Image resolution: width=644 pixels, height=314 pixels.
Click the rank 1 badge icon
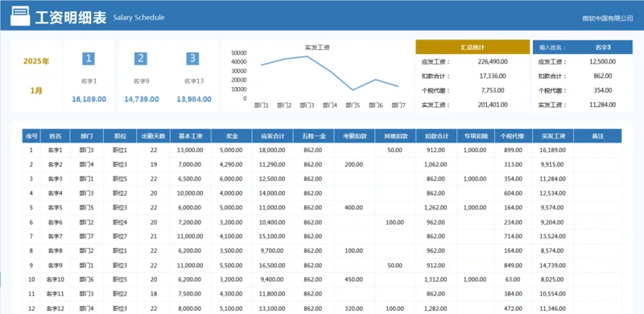point(89,59)
